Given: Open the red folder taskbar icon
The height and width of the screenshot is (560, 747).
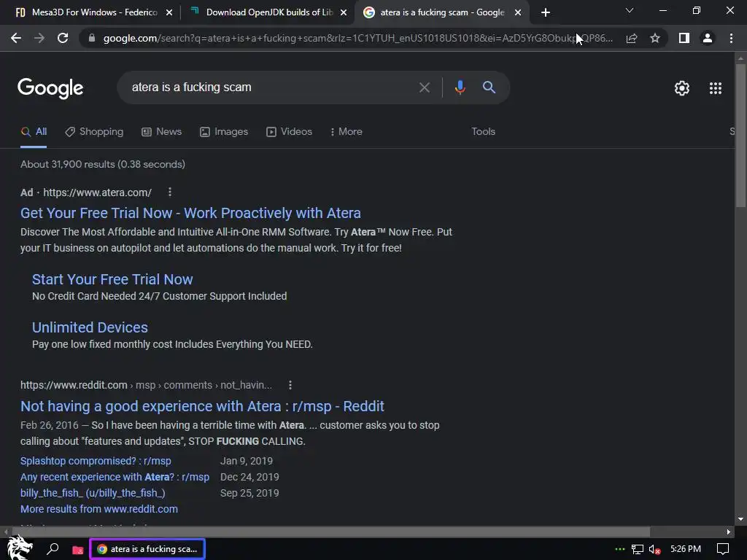Looking at the screenshot, I should pyautogui.click(x=77, y=550).
